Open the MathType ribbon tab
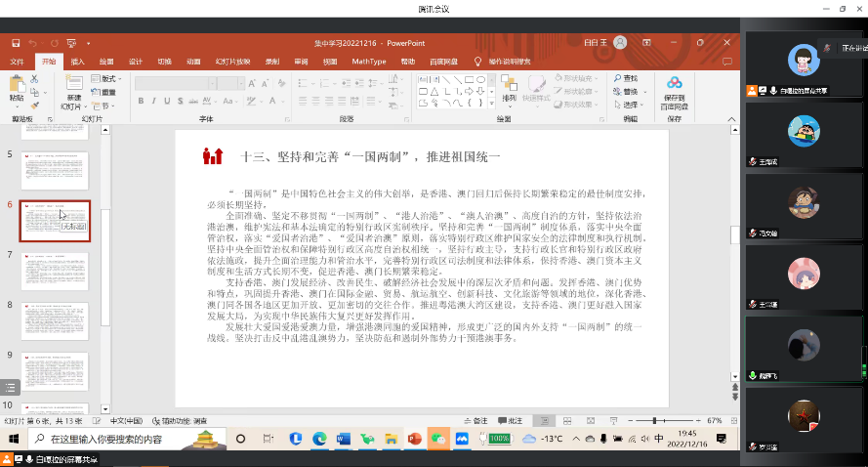The width and height of the screenshot is (868, 467). click(369, 61)
